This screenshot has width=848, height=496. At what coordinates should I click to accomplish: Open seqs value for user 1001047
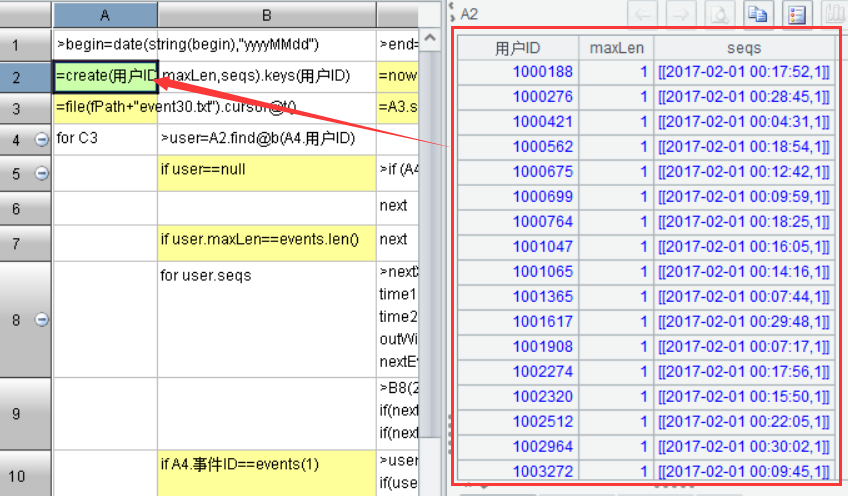[743, 246]
